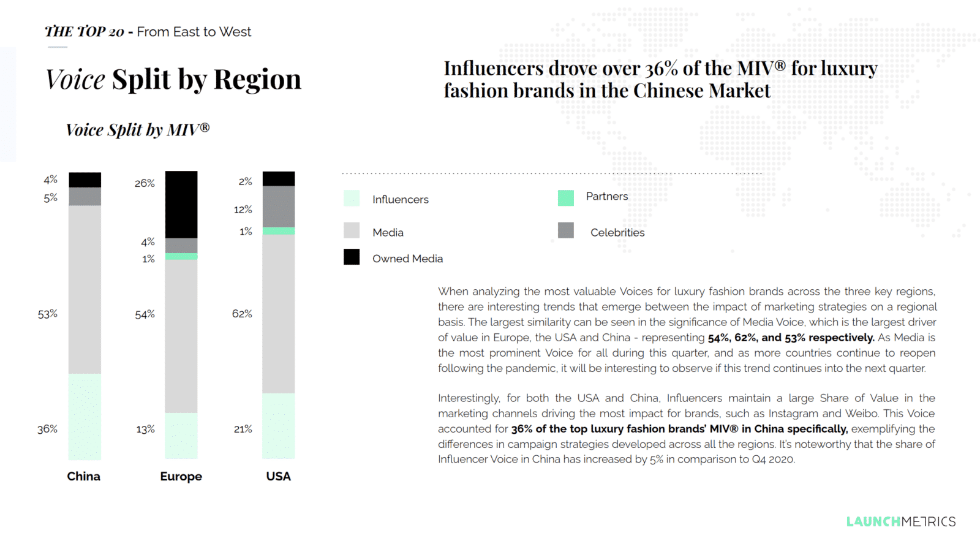Click the Launchmetrics logo
The height and width of the screenshot is (549, 980).
click(x=901, y=521)
